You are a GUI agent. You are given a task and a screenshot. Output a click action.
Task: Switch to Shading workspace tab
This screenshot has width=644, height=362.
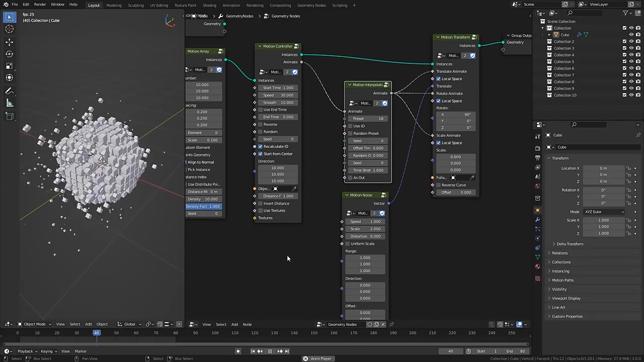(209, 5)
